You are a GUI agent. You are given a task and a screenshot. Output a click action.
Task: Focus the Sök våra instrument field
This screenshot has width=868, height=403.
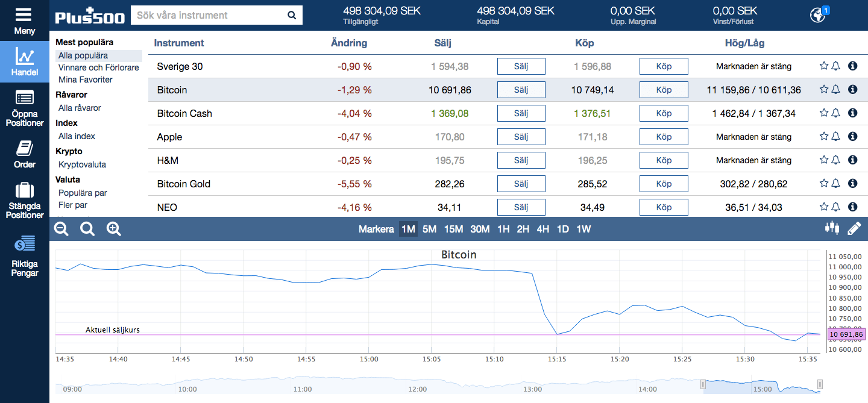pyautogui.click(x=207, y=15)
